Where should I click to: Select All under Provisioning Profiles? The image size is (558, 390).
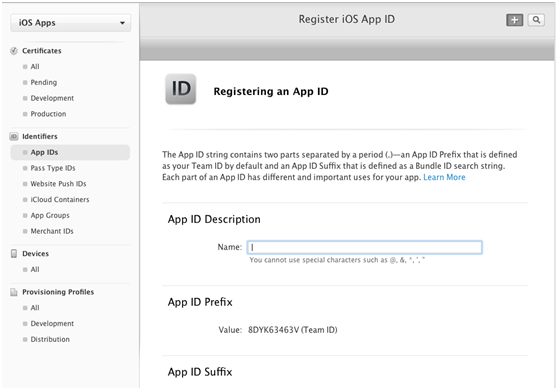(x=35, y=307)
